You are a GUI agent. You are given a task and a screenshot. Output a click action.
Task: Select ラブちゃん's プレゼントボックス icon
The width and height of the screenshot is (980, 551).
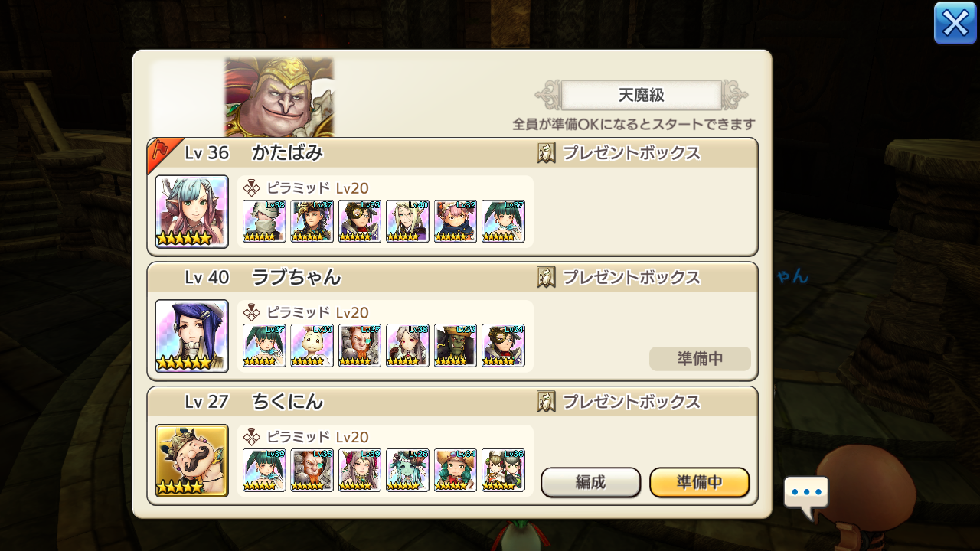546,277
